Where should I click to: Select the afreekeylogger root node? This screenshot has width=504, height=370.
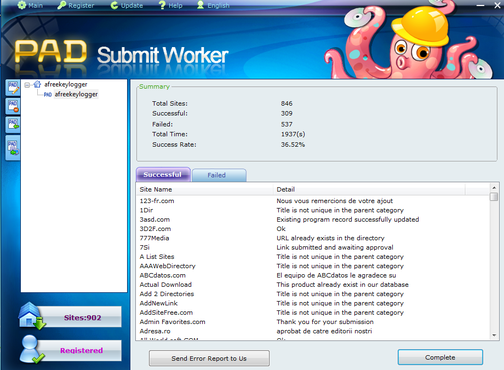click(66, 84)
